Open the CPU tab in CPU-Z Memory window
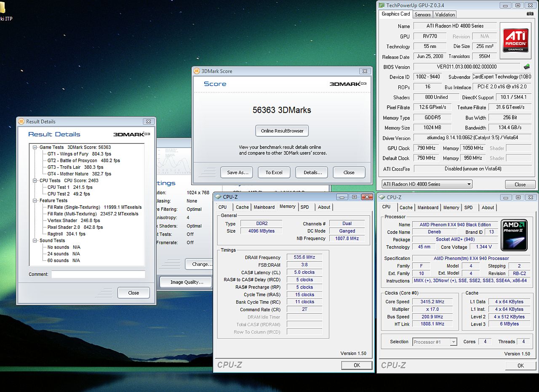The image size is (539, 392). coord(222,207)
